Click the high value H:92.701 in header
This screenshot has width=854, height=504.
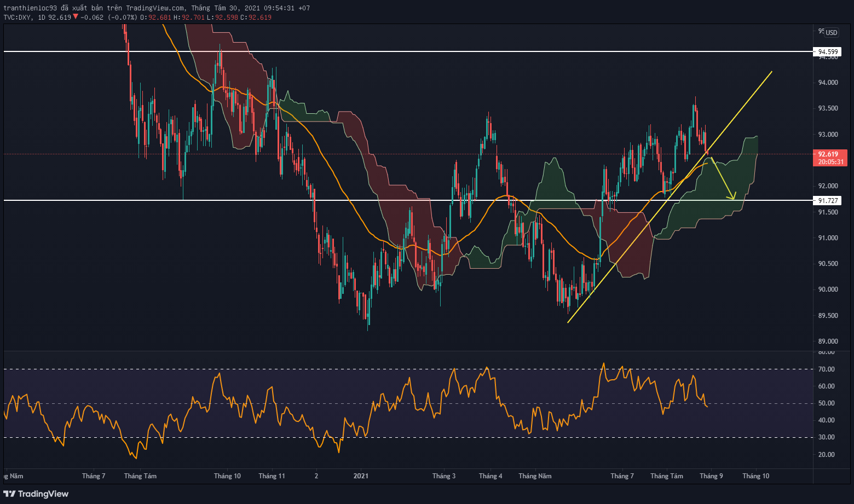(x=189, y=18)
